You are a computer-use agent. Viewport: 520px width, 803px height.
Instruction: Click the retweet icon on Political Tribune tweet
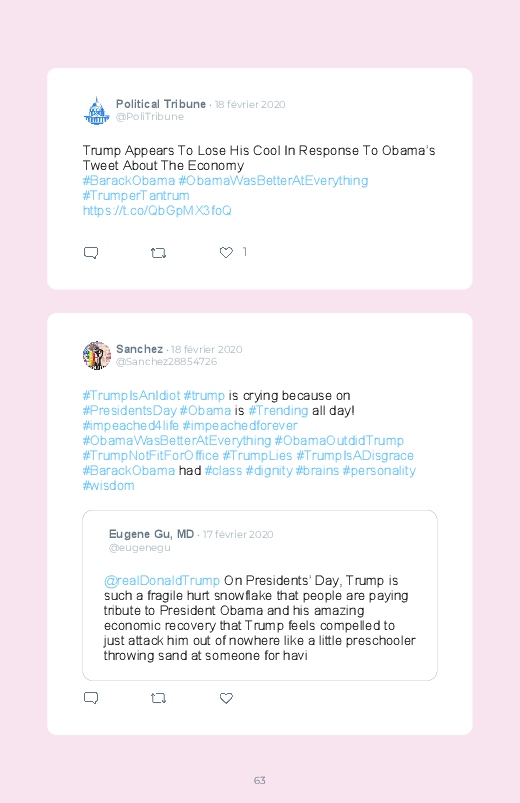[x=158, y=252]
